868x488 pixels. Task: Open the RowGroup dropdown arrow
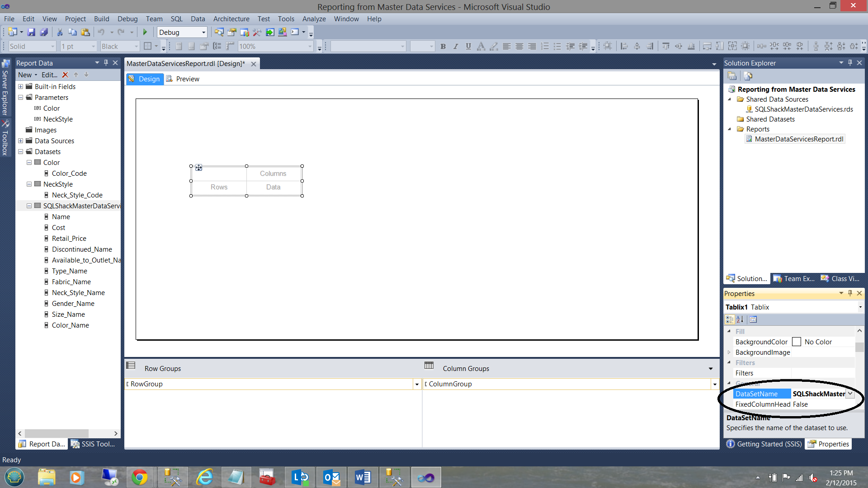(416, 385)
